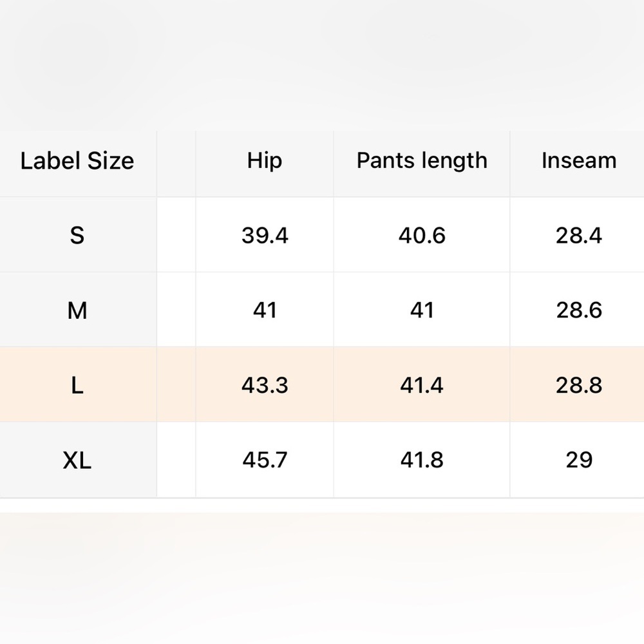Click the M row hip value 41
Screen dimensions: 644x644
[x=265, y=310]
